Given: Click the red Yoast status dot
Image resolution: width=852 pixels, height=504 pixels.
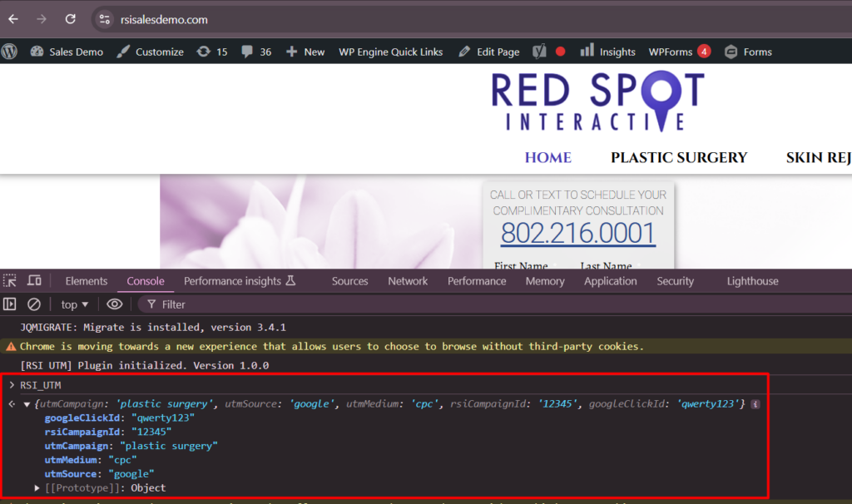Looking at the screenshot, I should coord(560,52).
